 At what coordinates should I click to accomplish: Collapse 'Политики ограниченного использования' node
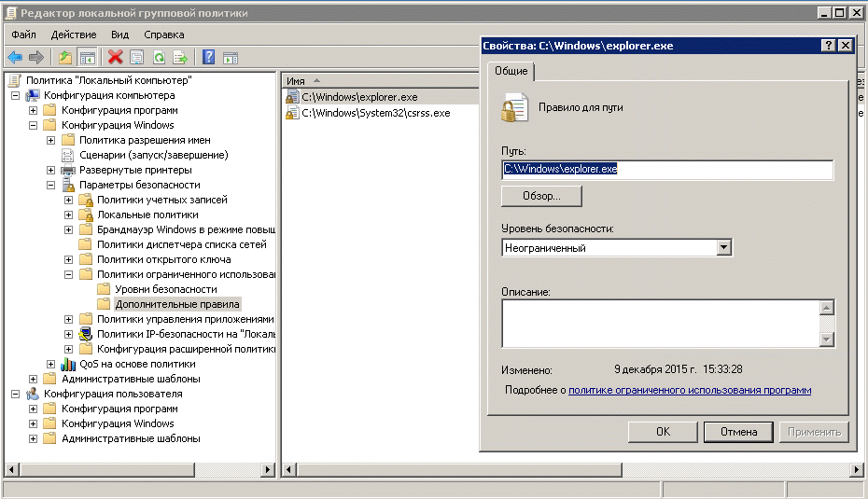[69, 274]
